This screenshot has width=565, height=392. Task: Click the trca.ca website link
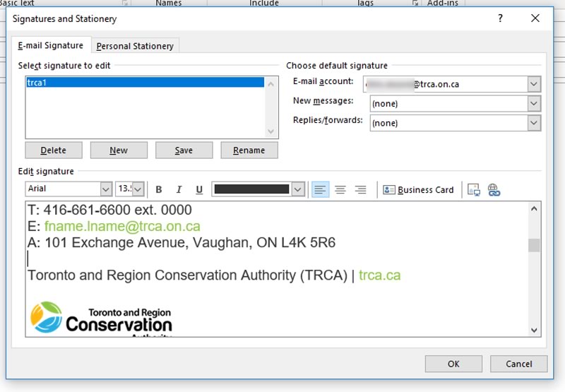coord(379,275)
